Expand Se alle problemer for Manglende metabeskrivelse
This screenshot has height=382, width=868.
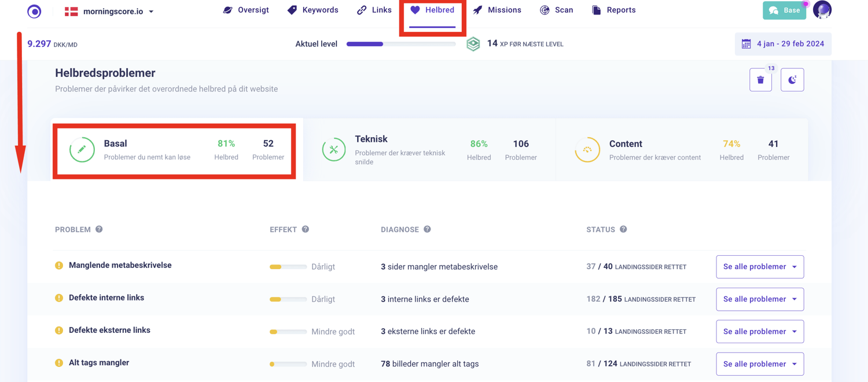pyautogui.click(x=760, y=267)
